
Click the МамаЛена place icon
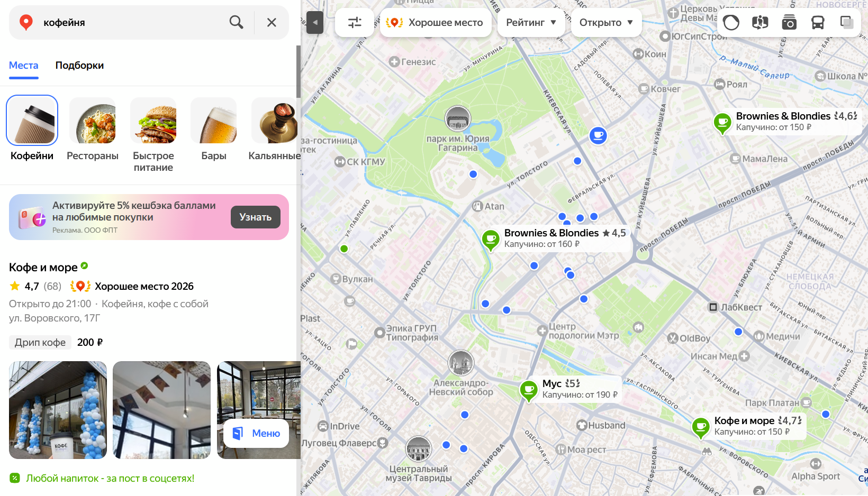(x=735, y=159)
